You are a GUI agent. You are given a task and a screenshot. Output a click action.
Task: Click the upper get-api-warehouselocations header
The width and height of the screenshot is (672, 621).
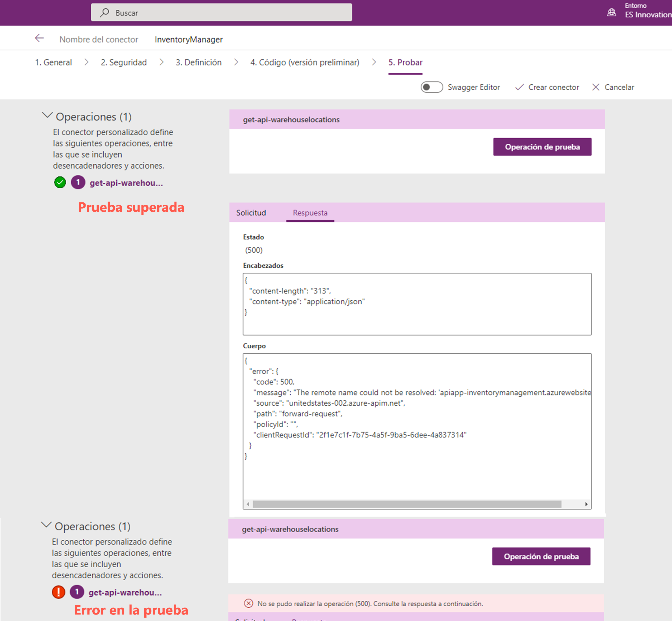point(417,119)
